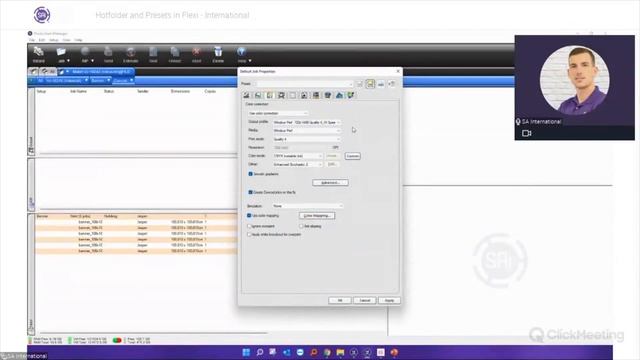Open the View menu

[66, 40]
